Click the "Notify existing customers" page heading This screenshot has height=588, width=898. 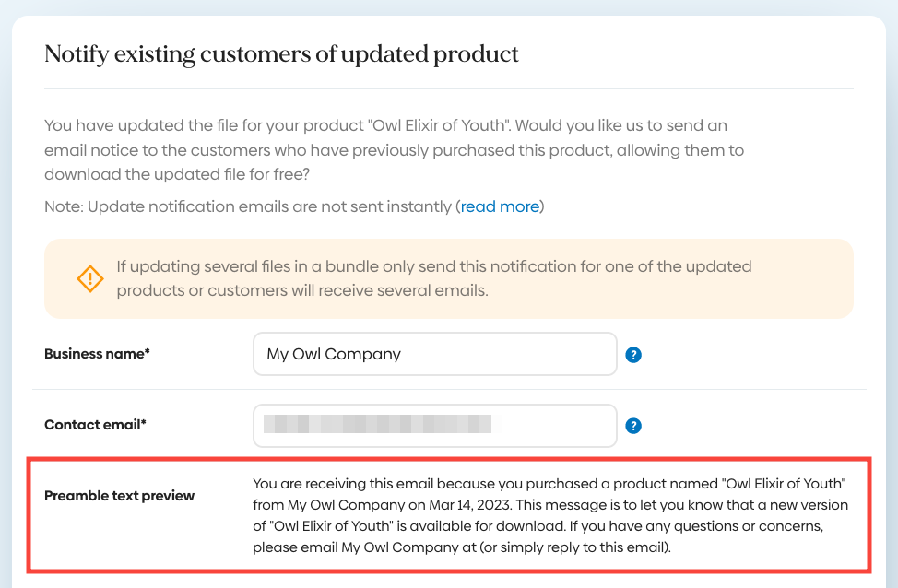point(281,54)
